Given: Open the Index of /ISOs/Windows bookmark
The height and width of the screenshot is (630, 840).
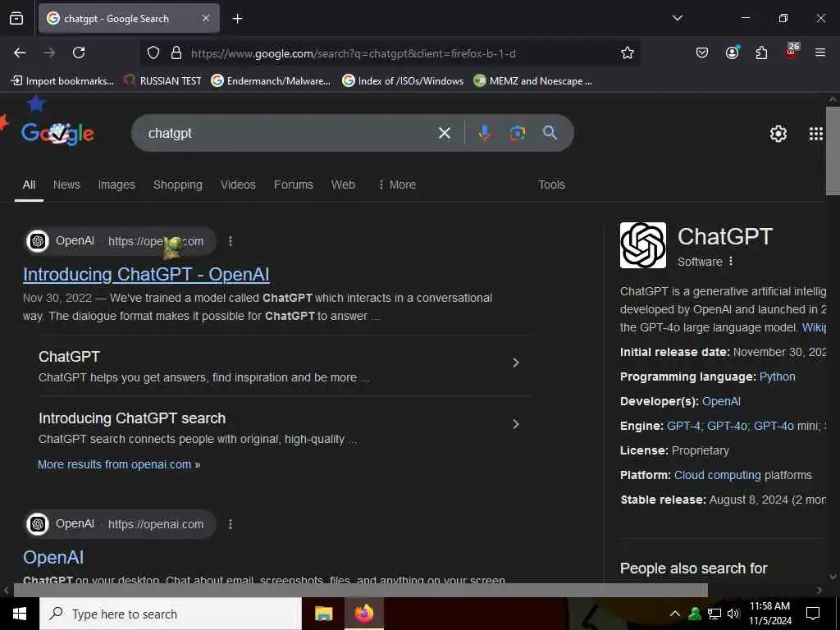Looking at the screenshot, I should click(403, 81).
